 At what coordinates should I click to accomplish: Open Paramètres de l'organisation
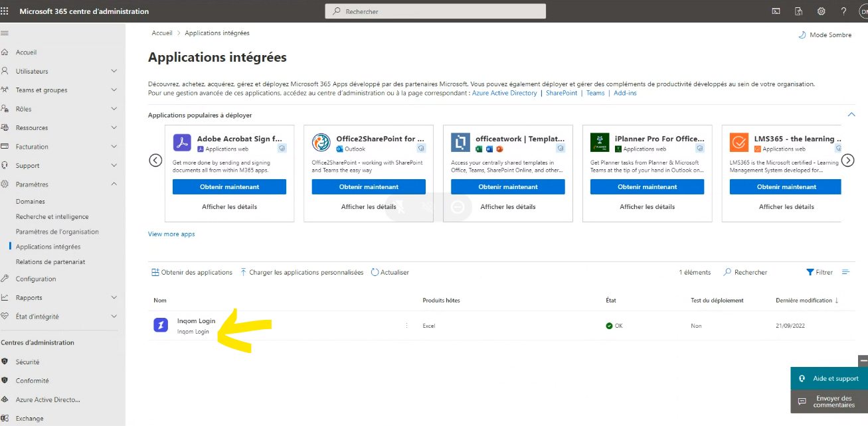(57, 232)
